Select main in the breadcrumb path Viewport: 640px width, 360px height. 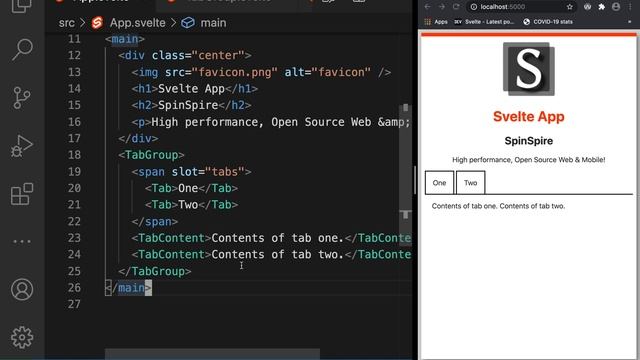click(213, 23)
